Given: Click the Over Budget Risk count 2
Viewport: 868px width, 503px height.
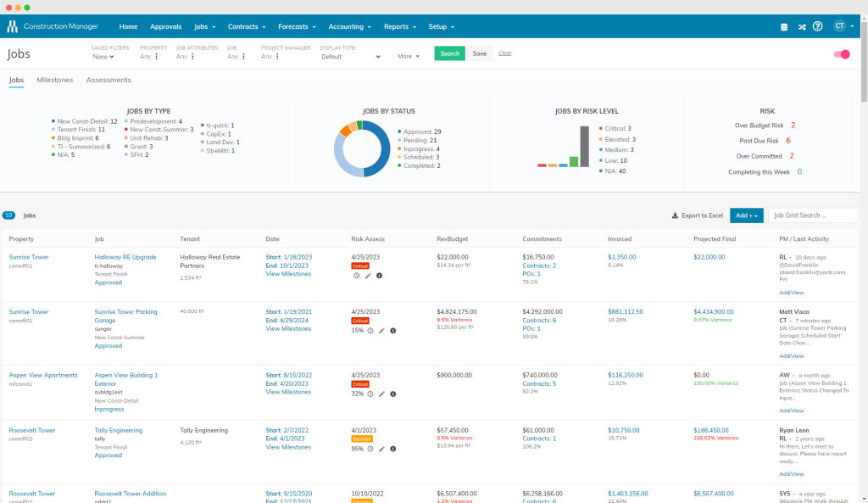Looking at the screenshot, I should (793, 126).
